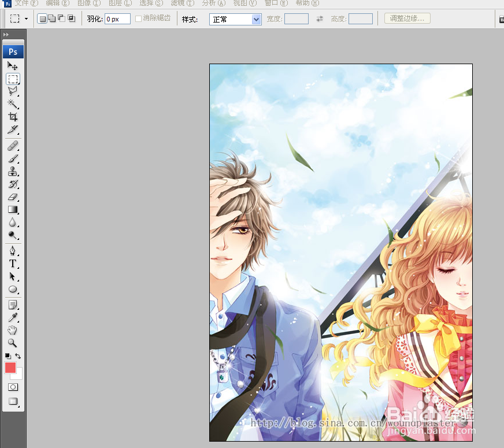Open the 图像 (I) menu
The height and width of the screenshot is (448, 504).
click(89, 3)
